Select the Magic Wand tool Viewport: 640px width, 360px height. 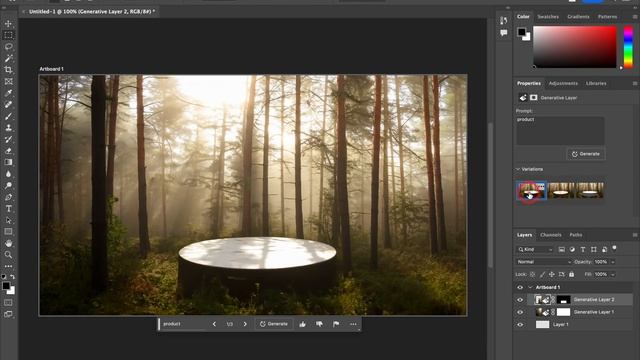click(8, 58)
